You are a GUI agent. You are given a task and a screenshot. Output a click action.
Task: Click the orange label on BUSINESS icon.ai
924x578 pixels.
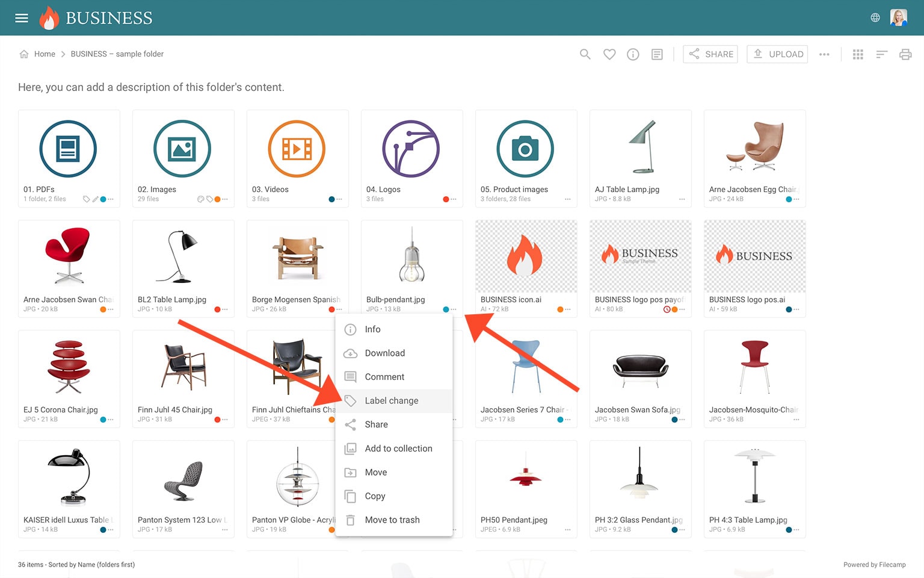[x=560, y=309]
